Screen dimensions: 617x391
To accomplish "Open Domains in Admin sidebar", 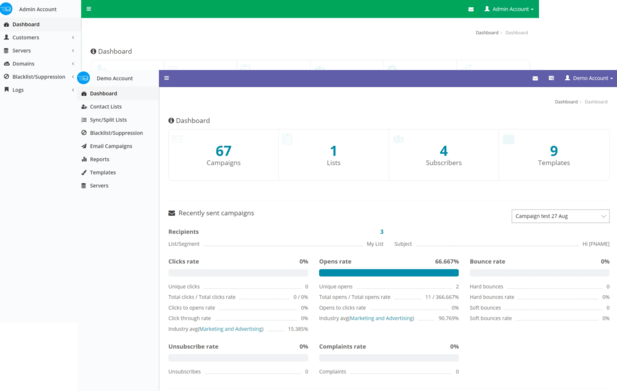I will pos(23,64).
